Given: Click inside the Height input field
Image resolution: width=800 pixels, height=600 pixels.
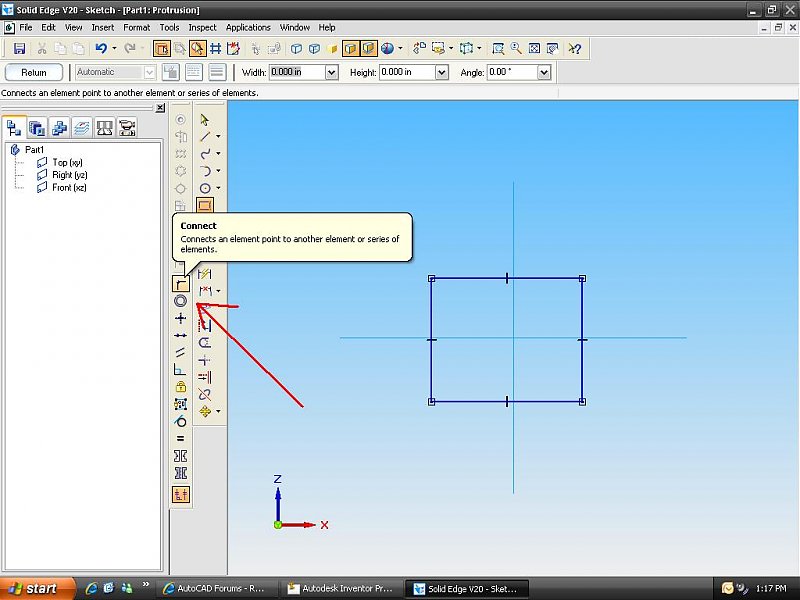Looking at the screenshot, I should 408,72.
